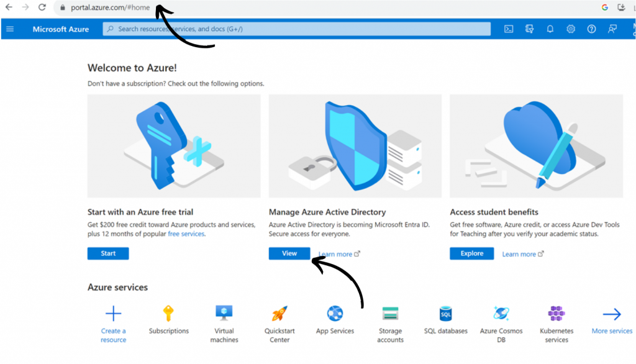
Task: Click the student benefits cloud illustration
Action: (536, 146)
